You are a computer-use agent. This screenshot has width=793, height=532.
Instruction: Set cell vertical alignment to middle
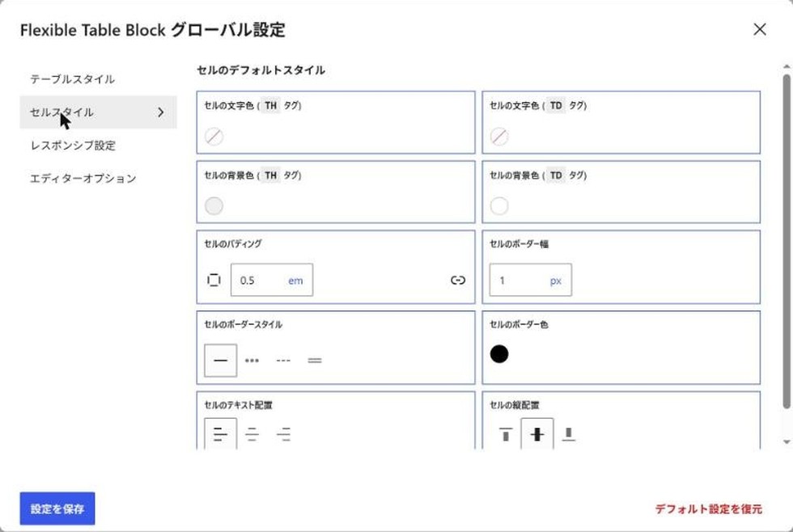537,433
